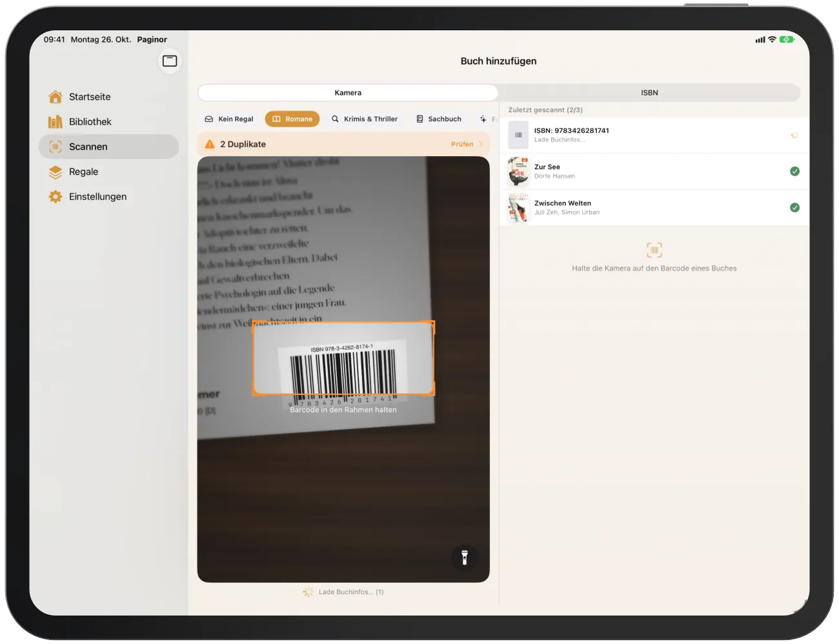The image size is (839, 644).
Task: Click the placeholder cover of the ISBN entry
Action: (518, 135)
